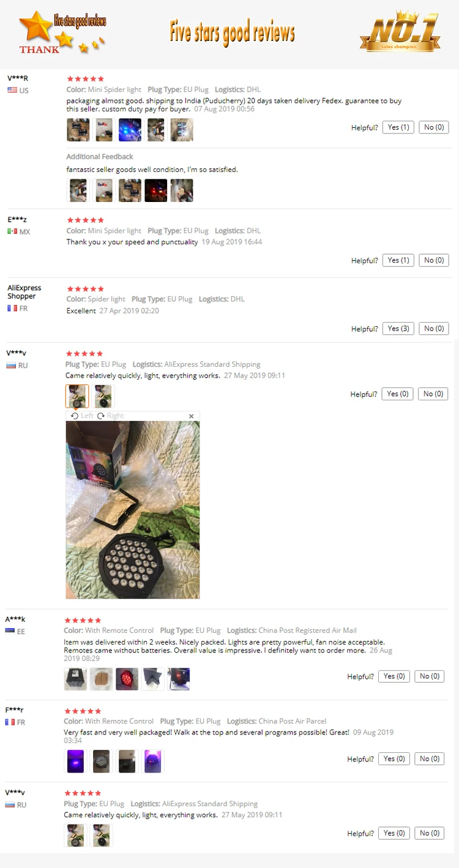Click the gold NO.1 sales champion badge

[398, 31]
